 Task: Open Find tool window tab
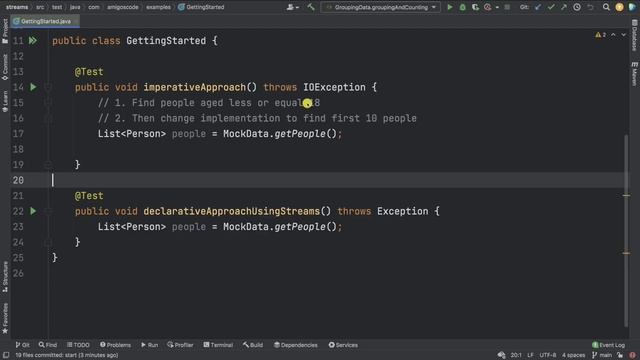48,345
